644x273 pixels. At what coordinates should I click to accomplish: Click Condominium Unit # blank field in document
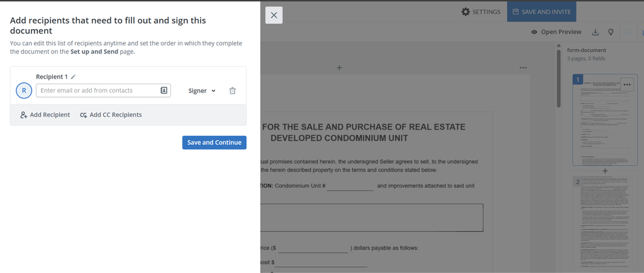point(350,186)
